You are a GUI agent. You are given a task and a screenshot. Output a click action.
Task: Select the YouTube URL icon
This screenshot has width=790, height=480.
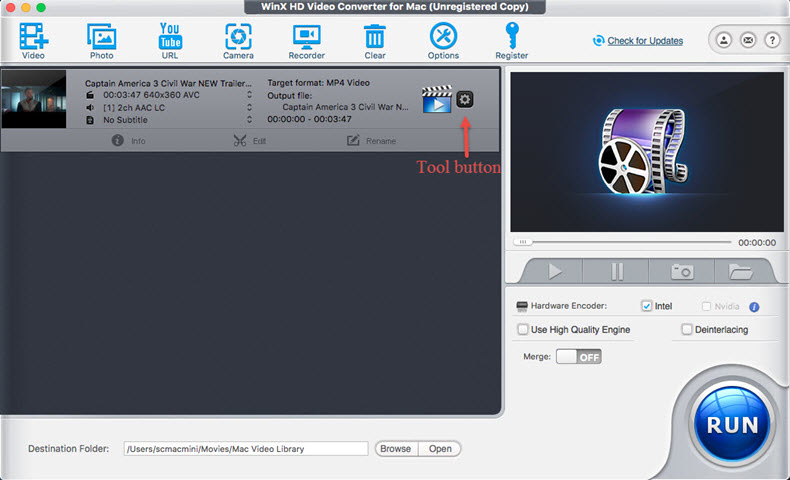tap(170, 41)
